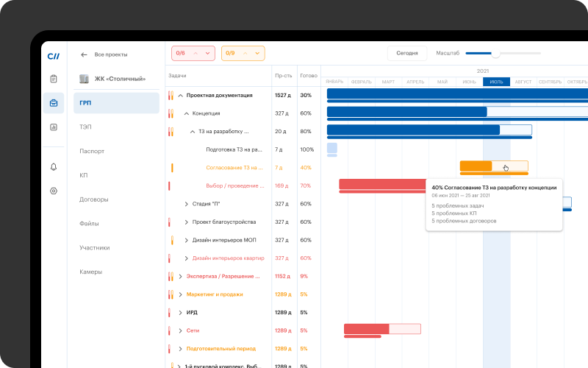The width and height of the screenshot is (588, 368).
Task: Open the Файлы section
Action: click(x=89, y=224)
